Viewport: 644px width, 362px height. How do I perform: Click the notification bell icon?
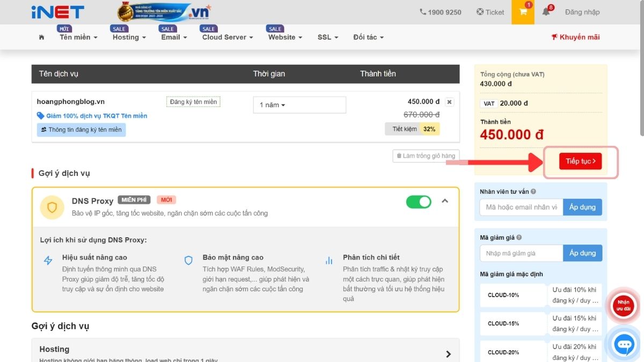pyautogui.click(x=546, y=12)
